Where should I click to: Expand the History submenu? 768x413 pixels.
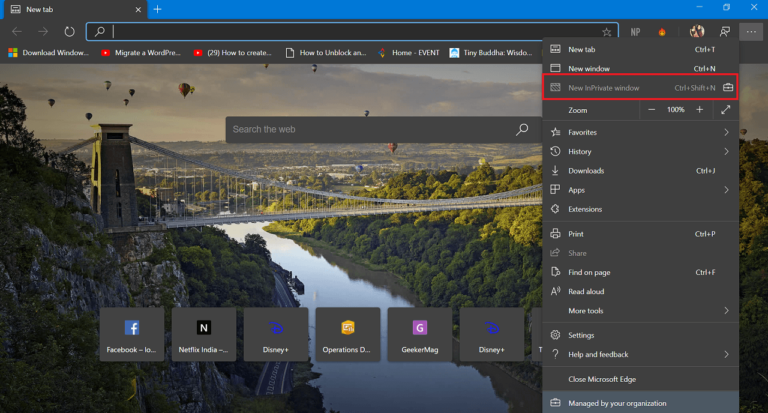[640, 151]
